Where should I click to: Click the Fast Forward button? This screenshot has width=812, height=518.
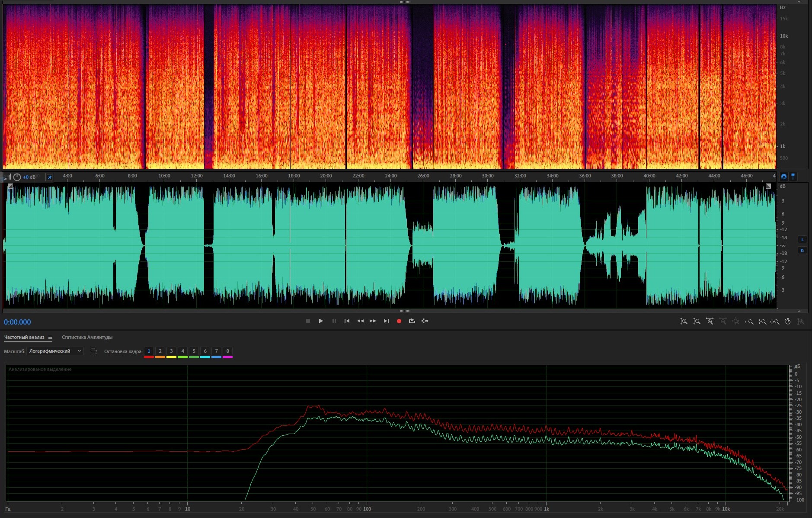(373, 321)
